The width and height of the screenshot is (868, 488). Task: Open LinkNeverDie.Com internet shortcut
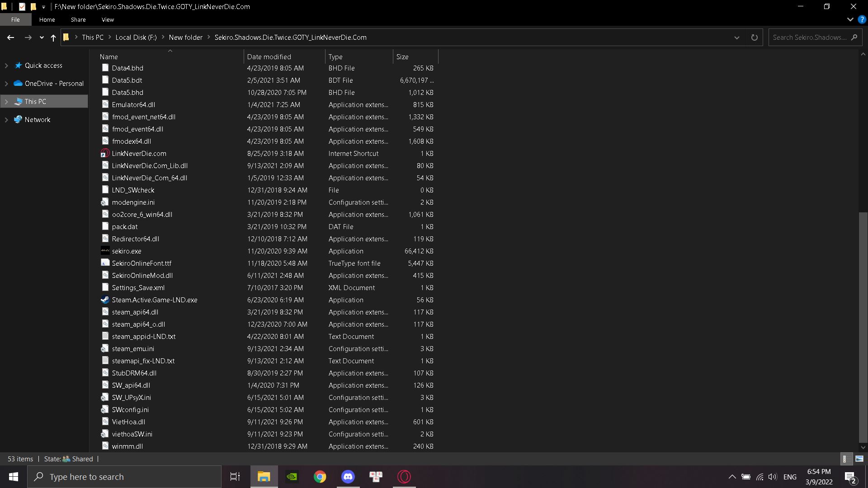click(139, 153)
